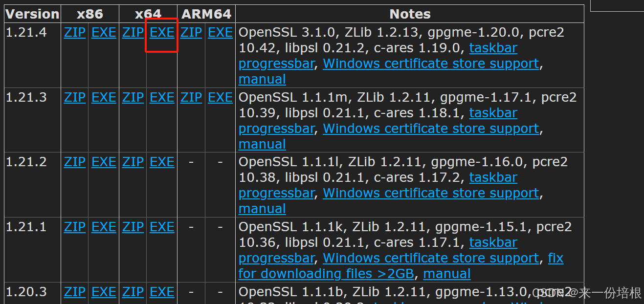Download the ARM64 ZIP for version 1.21.3
644x304 pixels.
tap(191, 98)
